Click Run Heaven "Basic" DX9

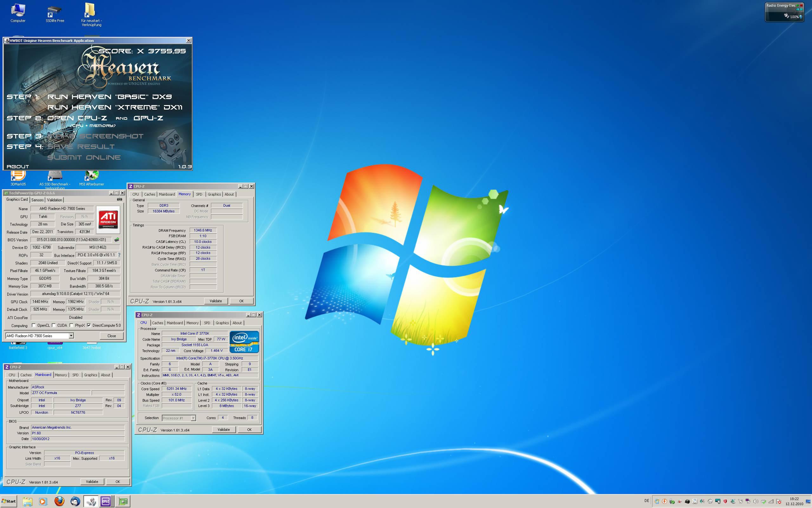click(109, 97)
